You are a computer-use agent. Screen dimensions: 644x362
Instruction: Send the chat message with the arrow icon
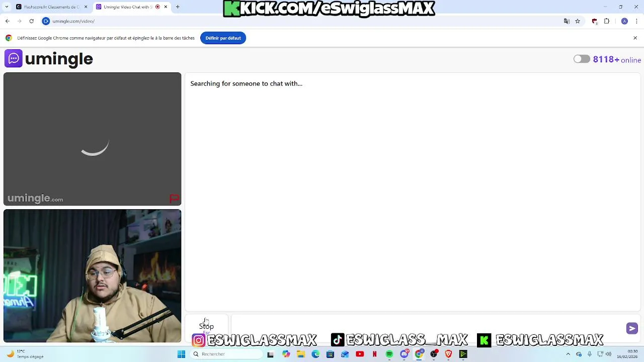(x=632, y=328)
